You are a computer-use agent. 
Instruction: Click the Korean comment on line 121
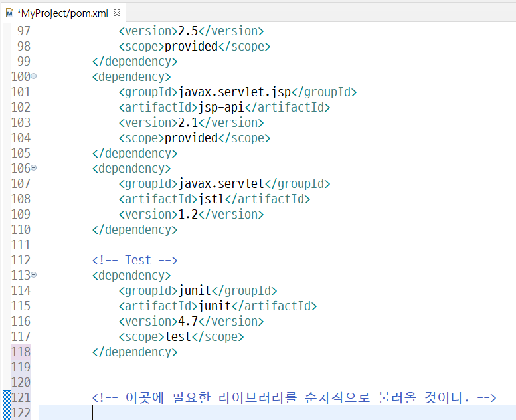point(294,398)
